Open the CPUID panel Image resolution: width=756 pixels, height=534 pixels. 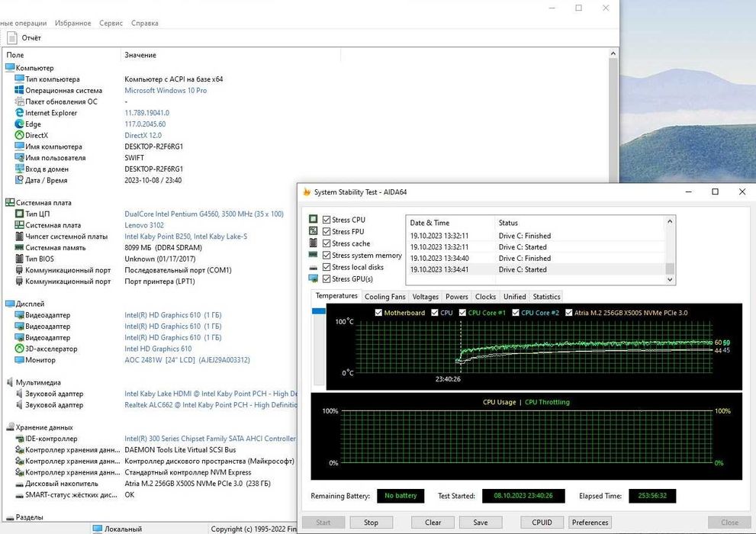(542, 523)
